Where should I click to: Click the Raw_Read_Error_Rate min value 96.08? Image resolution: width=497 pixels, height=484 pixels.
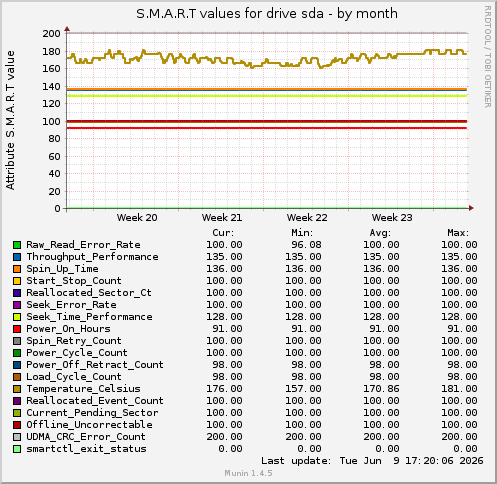point(306,245)
